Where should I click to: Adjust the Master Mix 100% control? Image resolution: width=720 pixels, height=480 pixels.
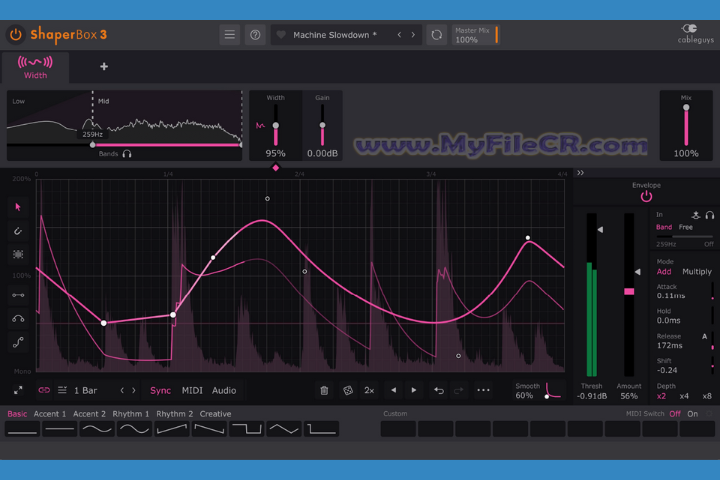(x=475, y=35)
